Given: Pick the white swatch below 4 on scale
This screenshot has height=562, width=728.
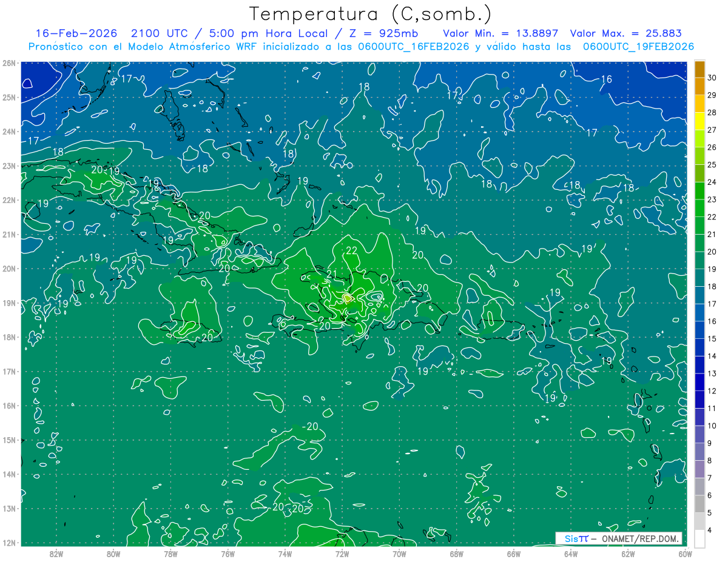Looking at the screenshot, I should (699, 538).
